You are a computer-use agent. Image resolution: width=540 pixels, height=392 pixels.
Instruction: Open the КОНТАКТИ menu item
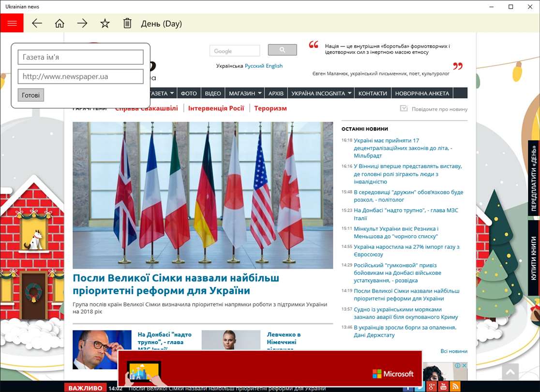(x=373, y=93)
